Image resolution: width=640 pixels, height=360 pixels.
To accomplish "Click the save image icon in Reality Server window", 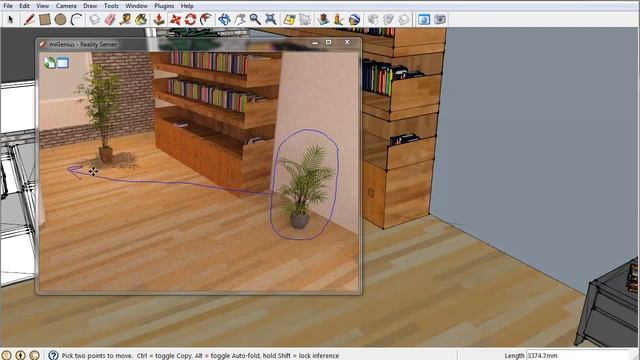I will pyautogui.click(x=49, y=63).
